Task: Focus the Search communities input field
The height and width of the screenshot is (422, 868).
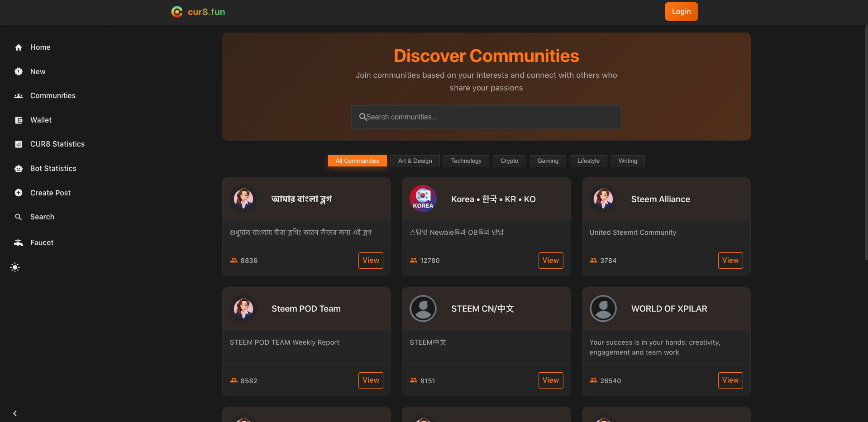Action: pos(486,117)
